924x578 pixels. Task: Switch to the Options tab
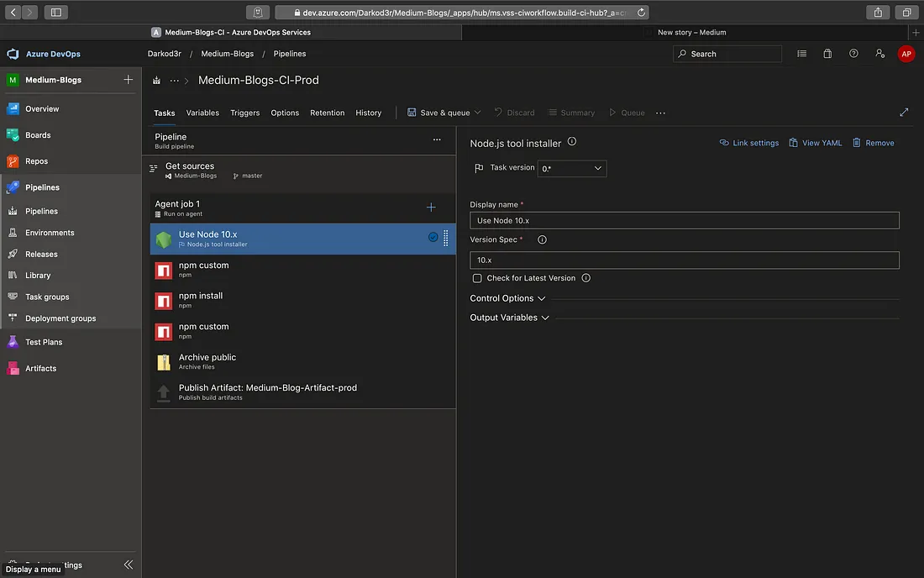pos(285,113)
